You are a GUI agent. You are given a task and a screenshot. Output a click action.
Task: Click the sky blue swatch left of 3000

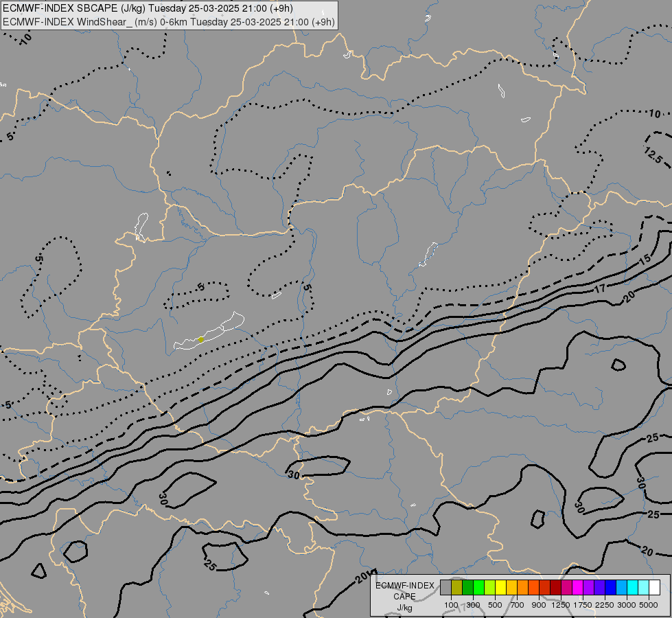coord(621,587)
